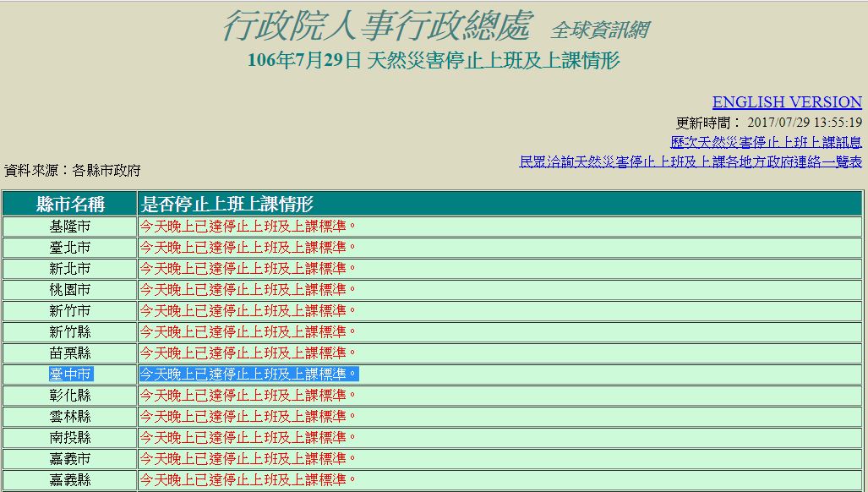Screen dimensions: 868x492
Task: Click the highlighted 臺中市 cell
Action: pos(71,374)
